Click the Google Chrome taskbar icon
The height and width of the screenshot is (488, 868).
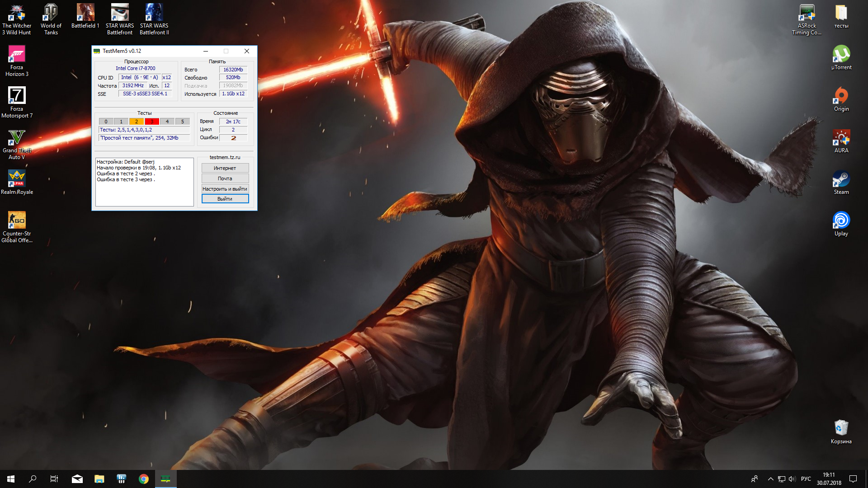144,479
